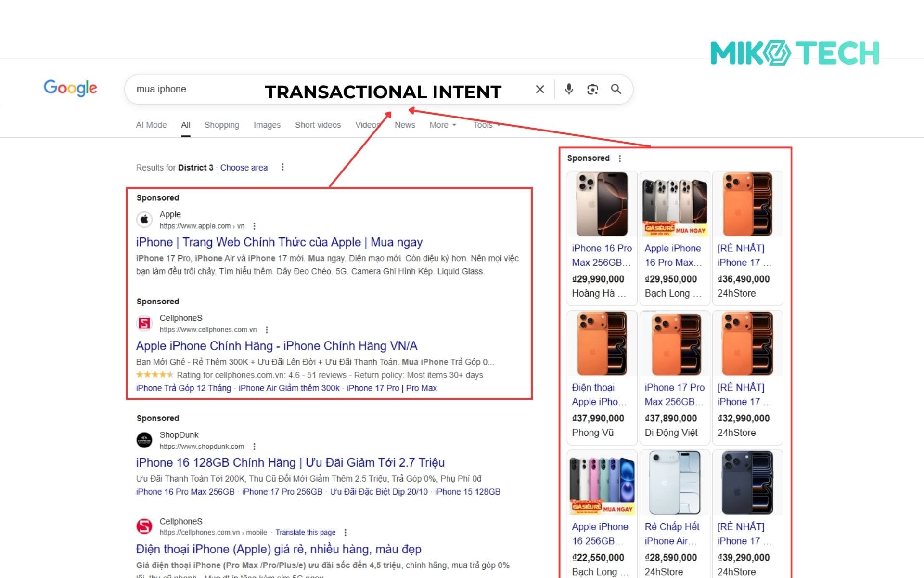Click the iPhone 16 Pro Max product thumbnail
The height and width of the screenshot is (578, 924).
tap(601, 204)
